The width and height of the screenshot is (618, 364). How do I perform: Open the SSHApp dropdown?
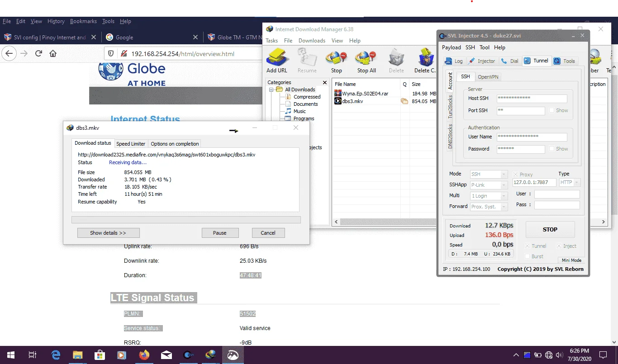point(489,185)
